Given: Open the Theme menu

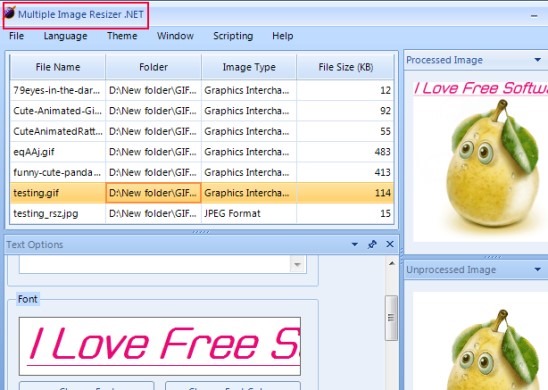Looking at the screenshot, I should pos(122,36).
